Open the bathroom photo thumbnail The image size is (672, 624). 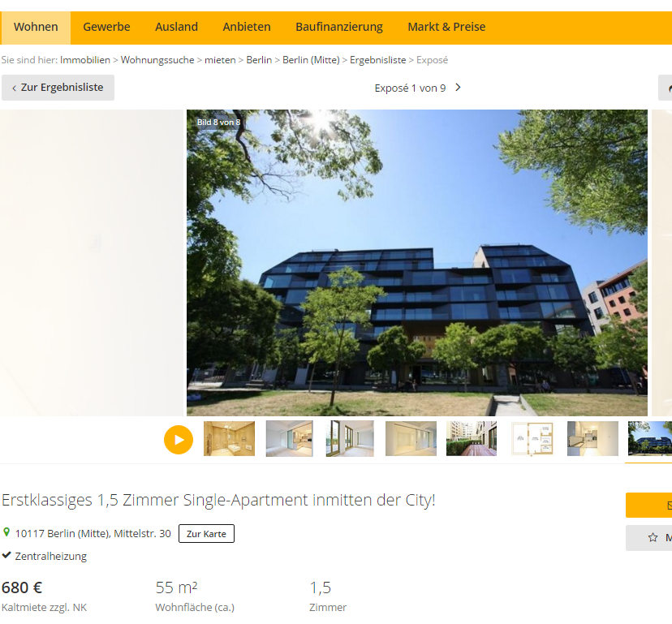pos(229,438)
